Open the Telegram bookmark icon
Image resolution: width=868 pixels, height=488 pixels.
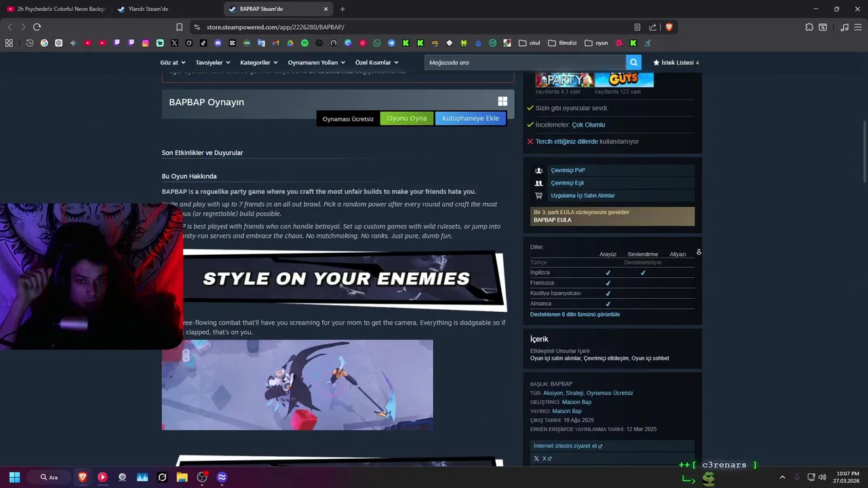[391, 43]
